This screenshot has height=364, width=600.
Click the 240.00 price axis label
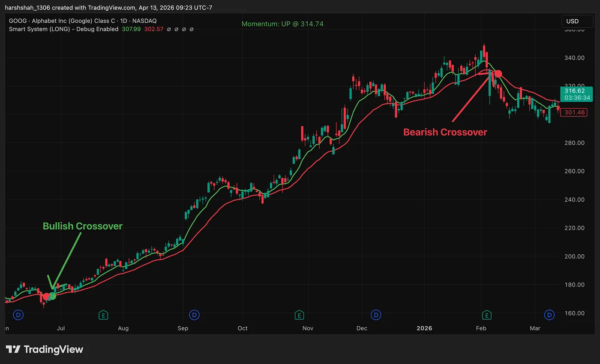[x=575, y=200]
